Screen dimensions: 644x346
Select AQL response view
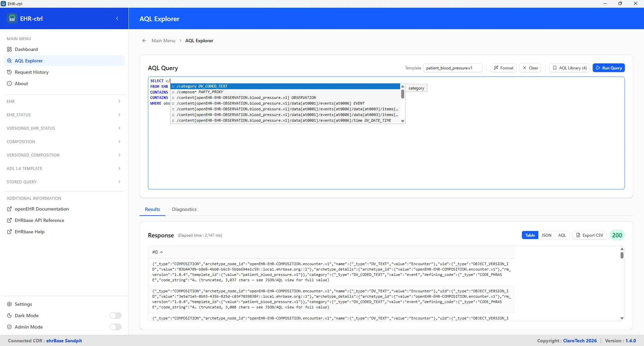[562, 235]
